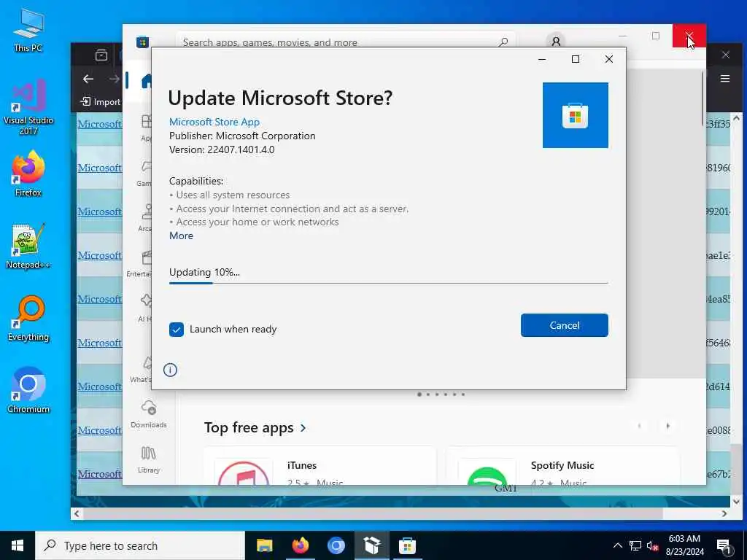747x560 pixels.
Task: Open Firefox tab overview icon
Action: pos(101,55)
